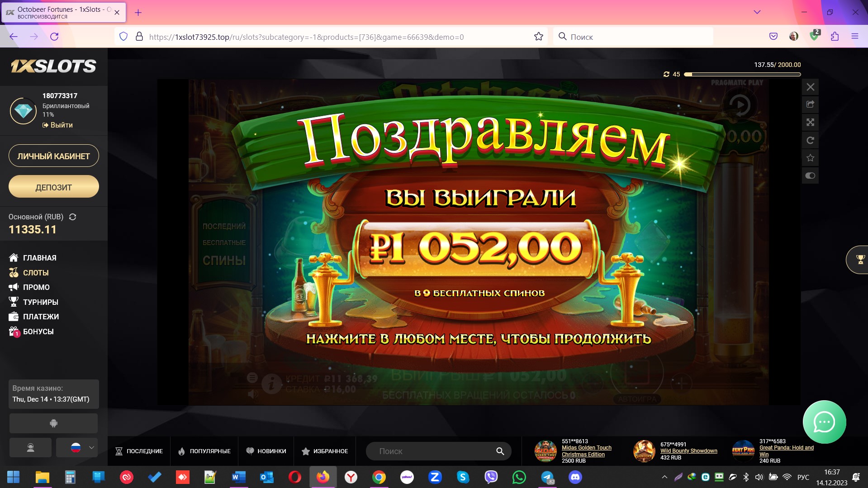Bookmark this page with star icon
Image resolution: width=868 pixels, height=488 pixels.
coord(538,37)
